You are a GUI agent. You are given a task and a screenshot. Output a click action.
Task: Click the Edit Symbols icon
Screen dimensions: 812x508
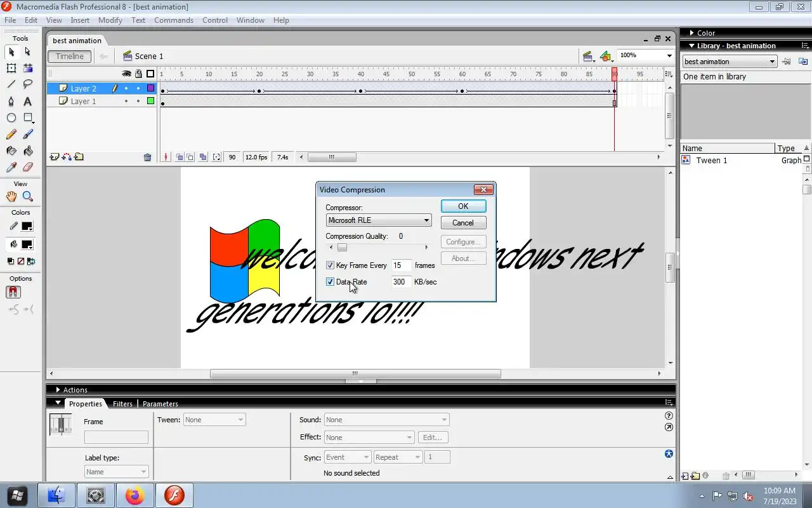606,57
